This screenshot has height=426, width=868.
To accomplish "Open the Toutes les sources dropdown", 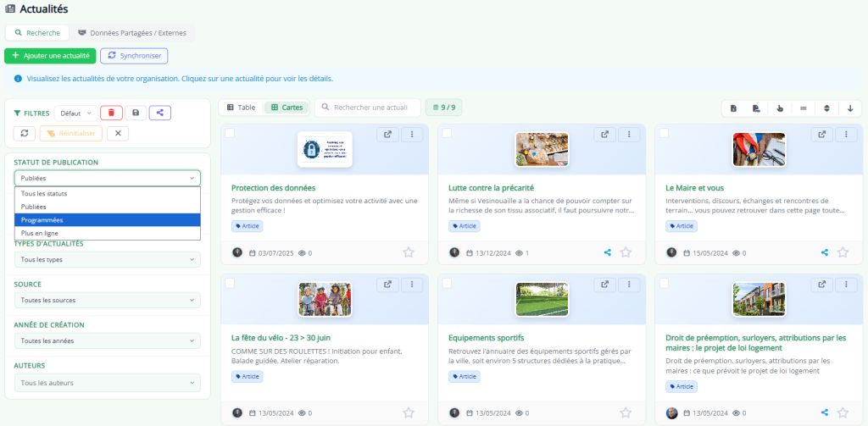I will [x=108, y=300].
